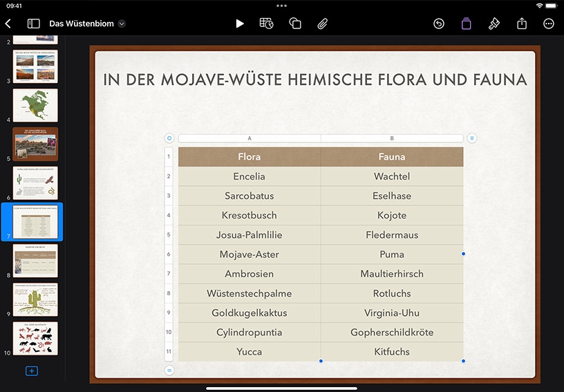Select the Rotluchs cell
This screenshot has height=392, width=564.
(392, 293)
